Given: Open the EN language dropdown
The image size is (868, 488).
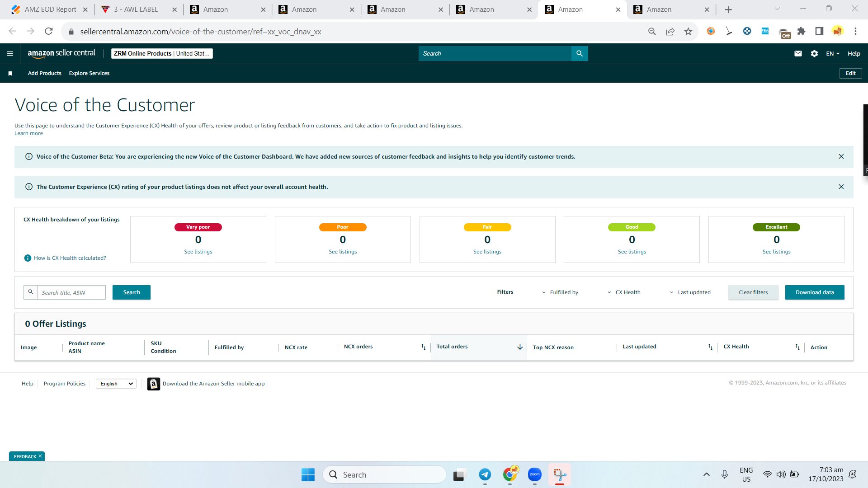Looking at the screenshot, I should click(833, 53).
